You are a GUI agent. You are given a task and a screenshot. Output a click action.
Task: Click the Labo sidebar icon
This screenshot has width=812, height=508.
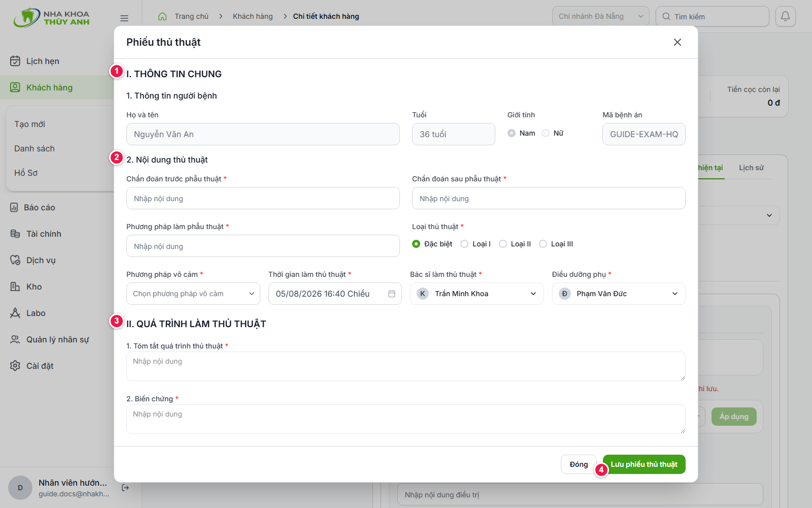click(15, 313)
